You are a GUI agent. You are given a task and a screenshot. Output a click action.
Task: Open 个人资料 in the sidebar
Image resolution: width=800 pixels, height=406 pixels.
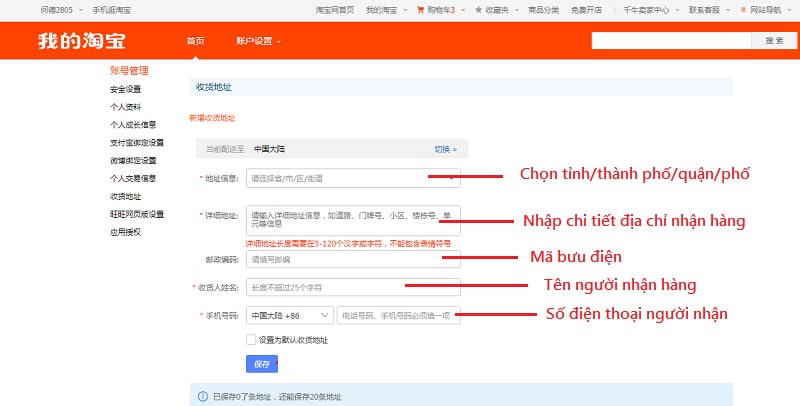[126, 107]
